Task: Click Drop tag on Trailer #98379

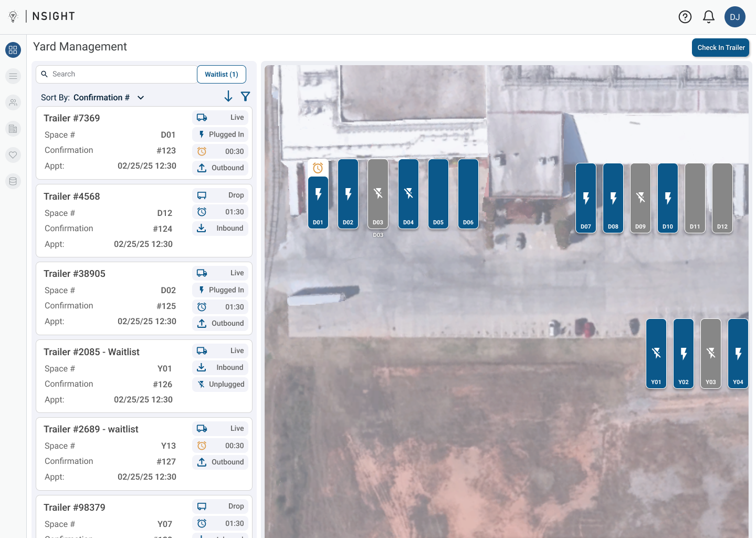Action: coord(220,506)
